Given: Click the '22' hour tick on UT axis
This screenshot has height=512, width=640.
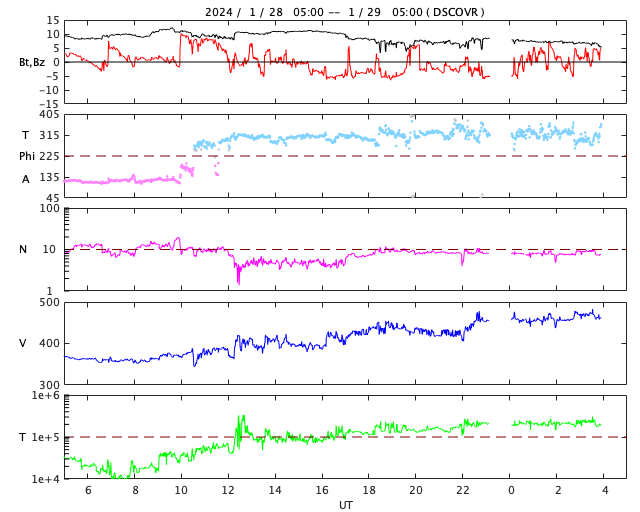Looking at the screenshot, I should point(463,490).
